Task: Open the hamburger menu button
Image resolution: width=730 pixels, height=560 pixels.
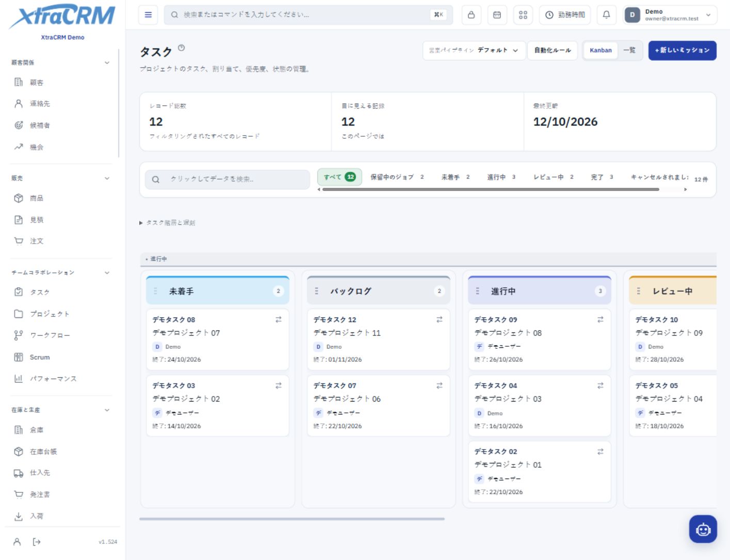Action: pyautogui.click(x=148, y=15)
